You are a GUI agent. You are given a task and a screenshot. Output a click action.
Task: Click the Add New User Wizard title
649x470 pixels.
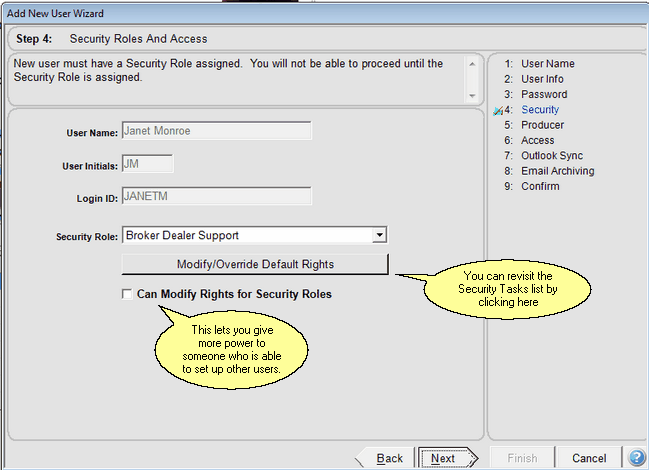55,13
